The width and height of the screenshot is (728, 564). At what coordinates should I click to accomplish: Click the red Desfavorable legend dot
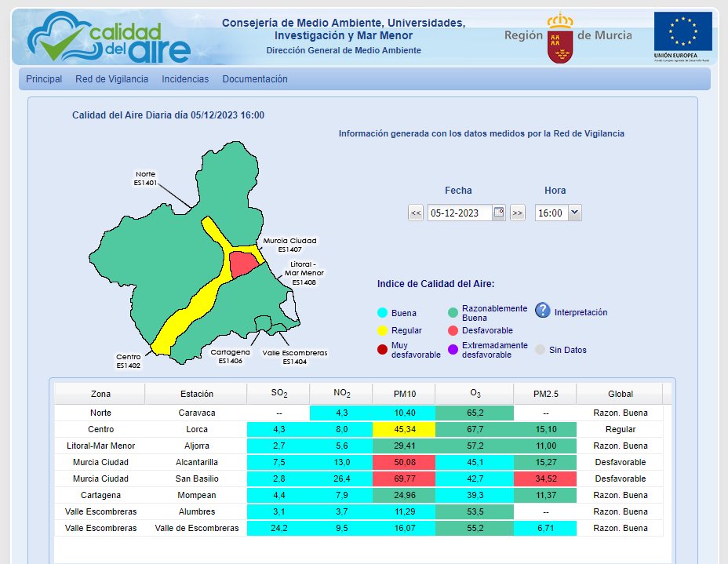(x=453, y=330)
